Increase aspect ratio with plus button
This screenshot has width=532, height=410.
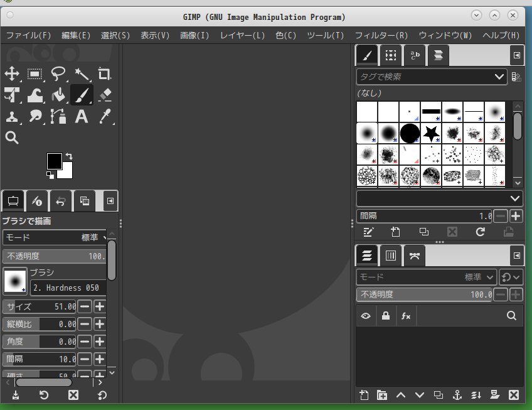click(100, 324)
